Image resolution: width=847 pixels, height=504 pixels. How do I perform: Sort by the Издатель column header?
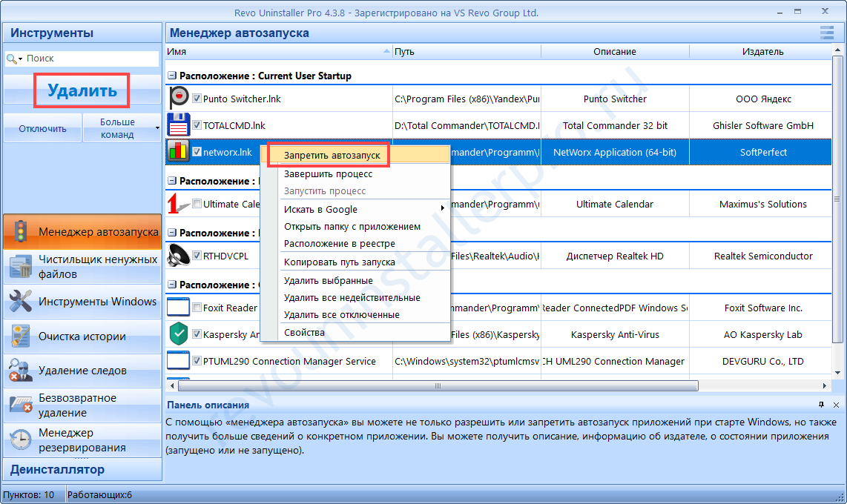(x=762, y=51)
